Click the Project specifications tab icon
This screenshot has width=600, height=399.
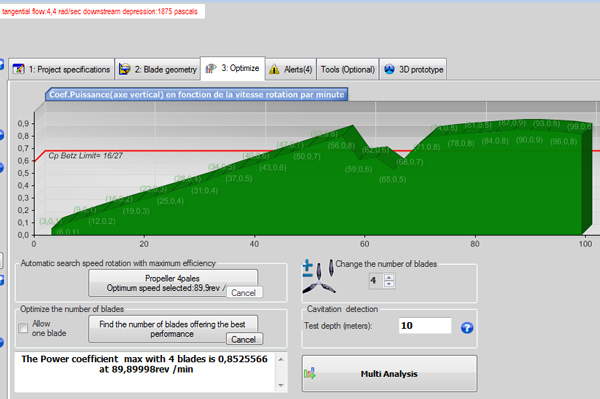[x=19, y=69]
